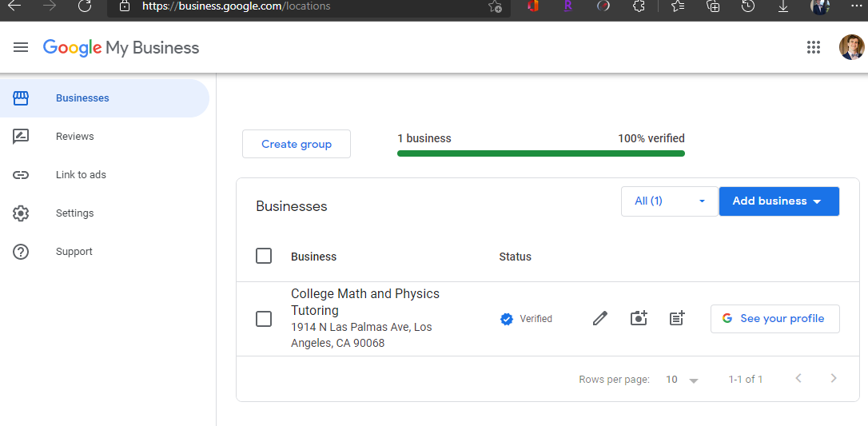
Task: Click the See your profile button
Action: [x=774, y=318]
